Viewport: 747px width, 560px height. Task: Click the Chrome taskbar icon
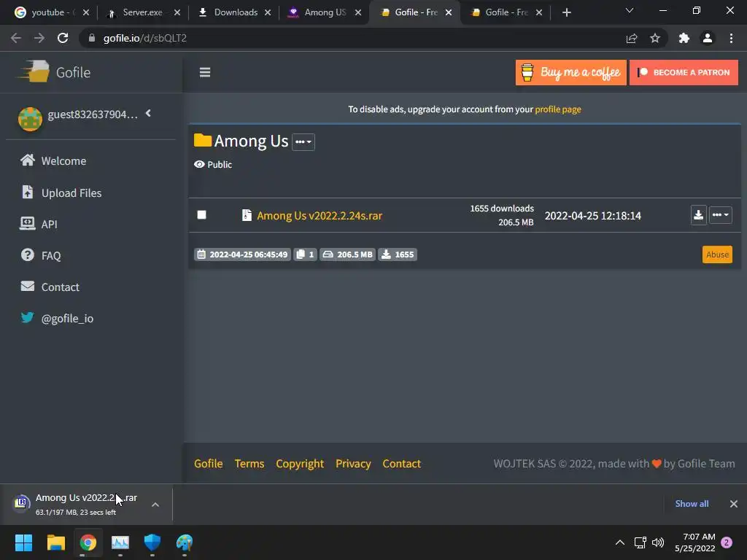(88, 542)
